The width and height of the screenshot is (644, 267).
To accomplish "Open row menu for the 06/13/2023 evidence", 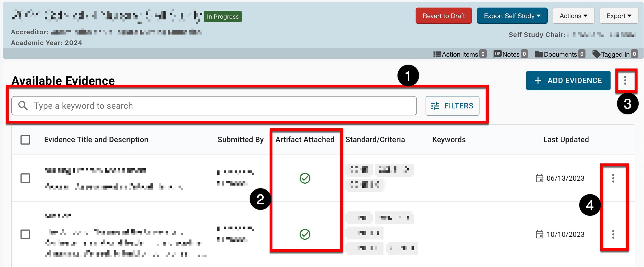I will (613, 178).
